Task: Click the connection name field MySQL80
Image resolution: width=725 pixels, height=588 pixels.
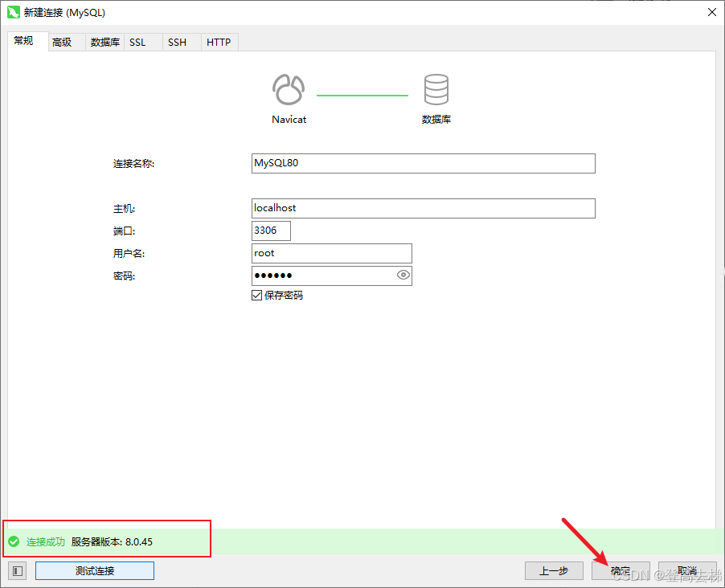Action: click(423, 163)
